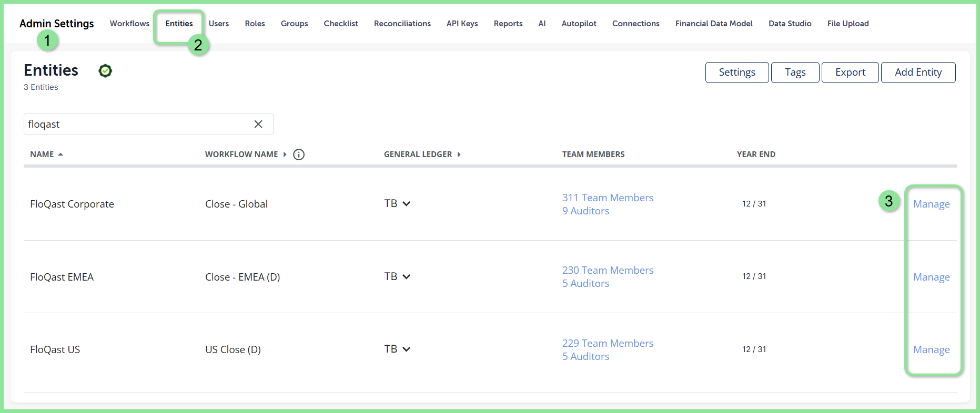Open the AI tab
This screenshot has width=980, height=413.
pos(542,24)
